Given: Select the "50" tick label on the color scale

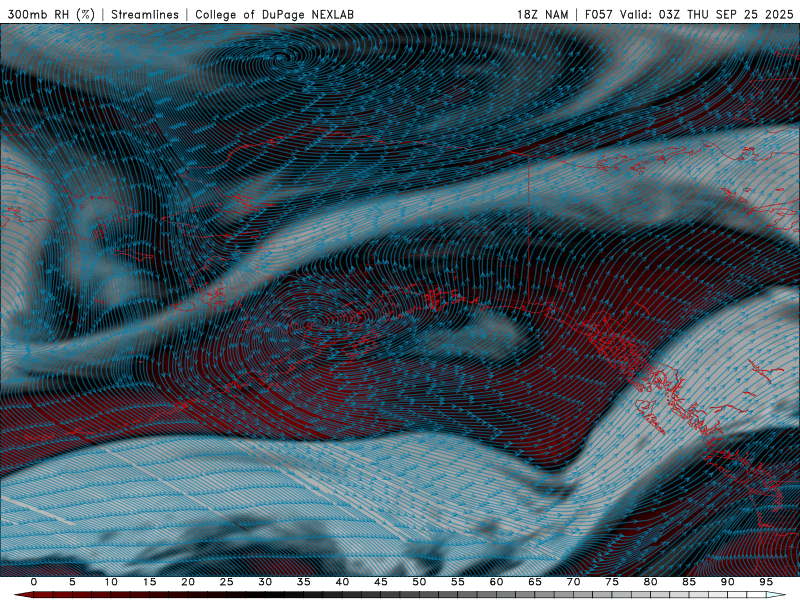Looking at the screenshot, I should [x=419, y=582].
